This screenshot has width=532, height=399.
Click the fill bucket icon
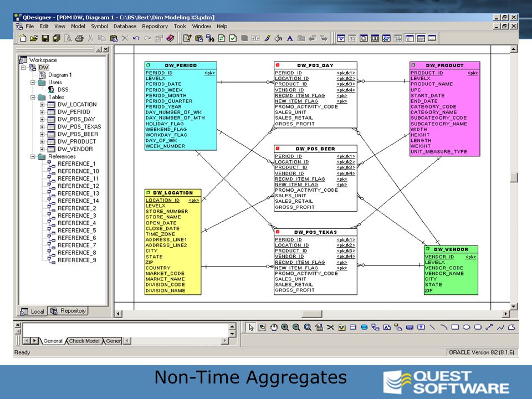click(x=279, y=38)
